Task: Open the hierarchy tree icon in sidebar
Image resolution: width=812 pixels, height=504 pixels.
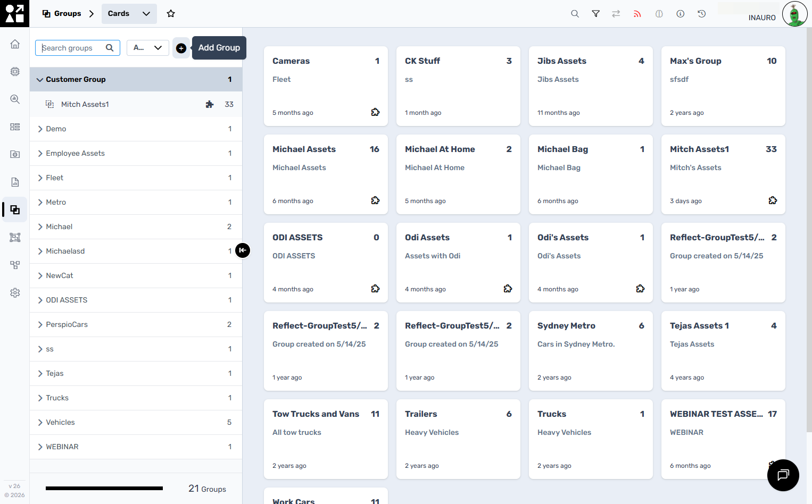Action: pyautogui.click(x=15, y=265)
